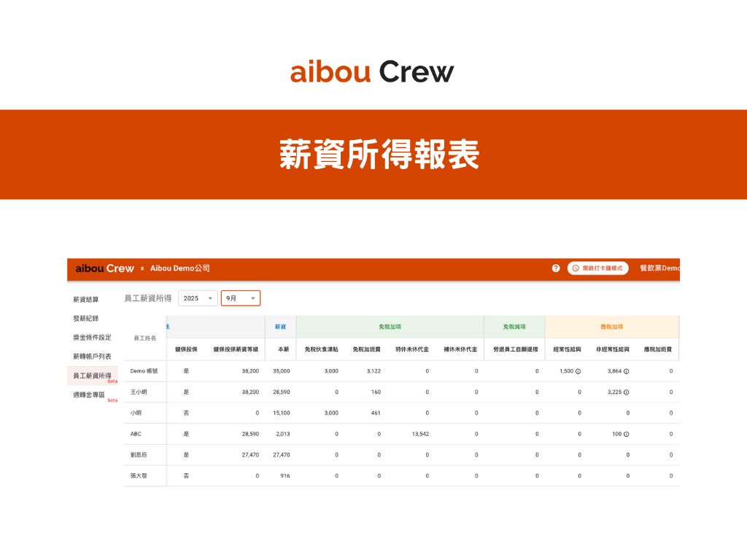Click the 160 overtime value in 王小明 row
The image size is (747, 560).
(376, 392)
